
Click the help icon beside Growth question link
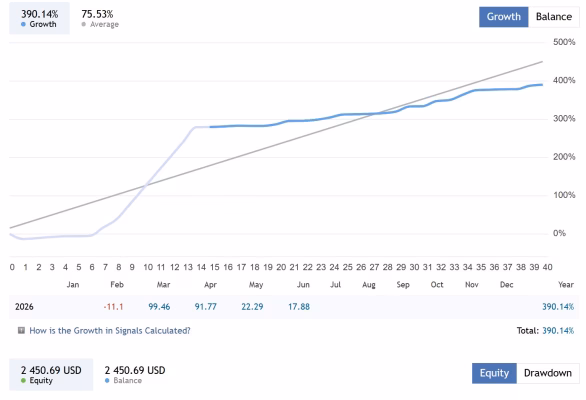(21, 330)
